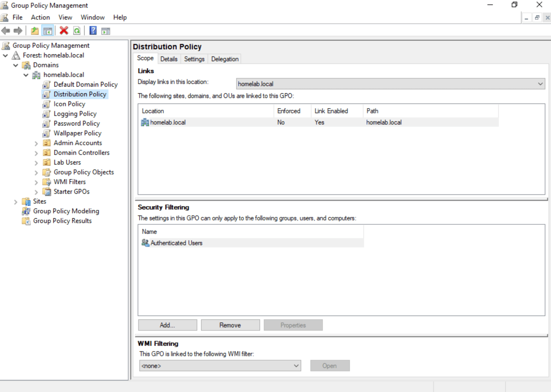Expand the WMI Filters node

tap(36, 182)
